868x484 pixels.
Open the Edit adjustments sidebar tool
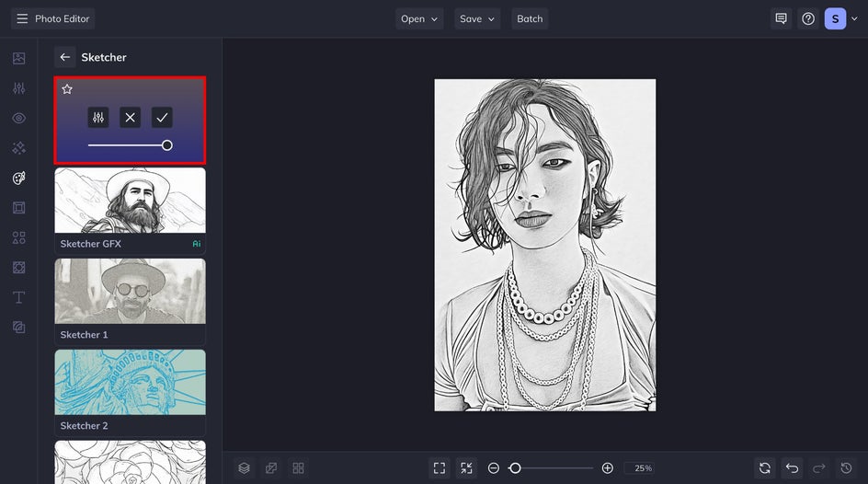pos(18,88)
